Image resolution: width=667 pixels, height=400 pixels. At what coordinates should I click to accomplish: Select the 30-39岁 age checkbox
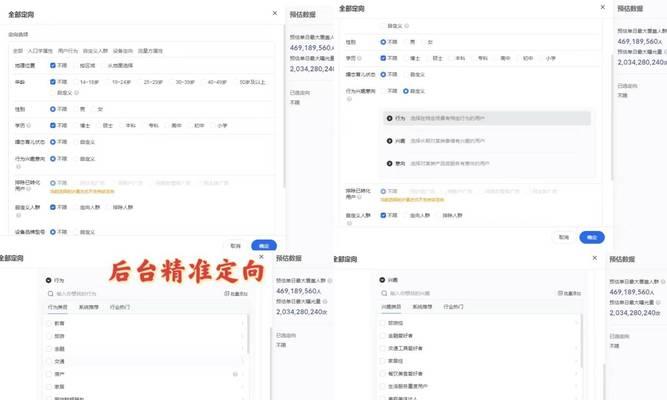[x=172, y=82]
